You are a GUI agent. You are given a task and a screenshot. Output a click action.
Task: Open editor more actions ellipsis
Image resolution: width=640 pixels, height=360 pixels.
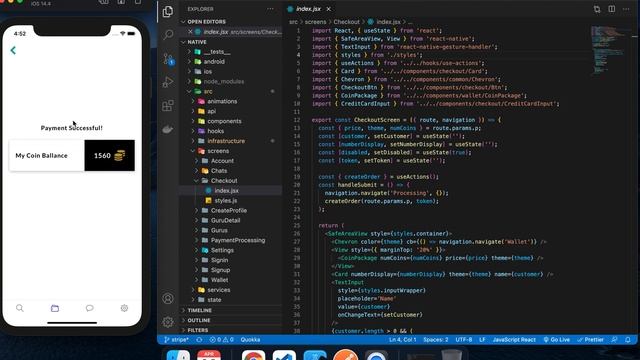(626, 9)
